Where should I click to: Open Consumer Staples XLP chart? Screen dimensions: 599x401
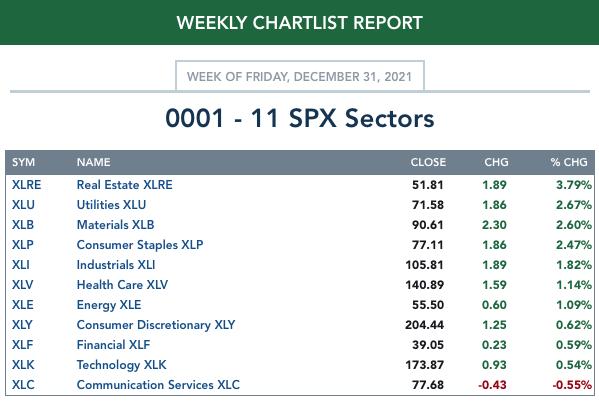click(140, 245)
